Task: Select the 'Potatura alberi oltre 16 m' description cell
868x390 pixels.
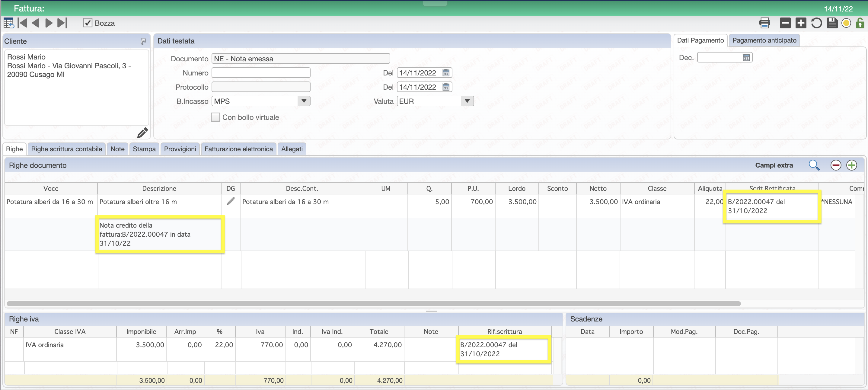Action: pos(159,206)
